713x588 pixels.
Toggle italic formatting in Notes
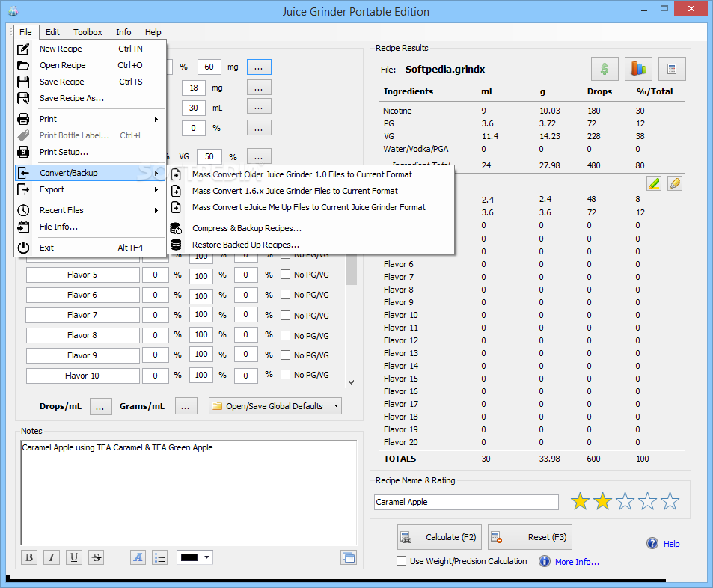pyautogui.click(x=52, y=557)
